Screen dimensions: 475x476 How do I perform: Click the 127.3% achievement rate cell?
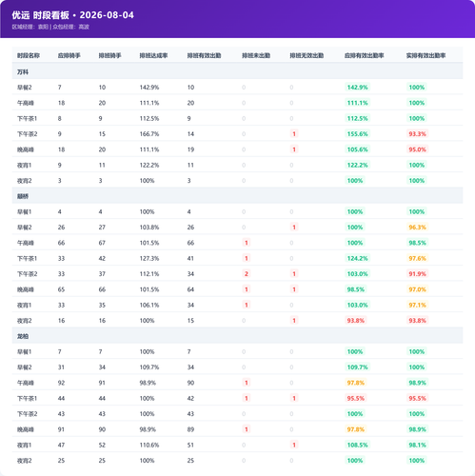[x=149, y=258]
